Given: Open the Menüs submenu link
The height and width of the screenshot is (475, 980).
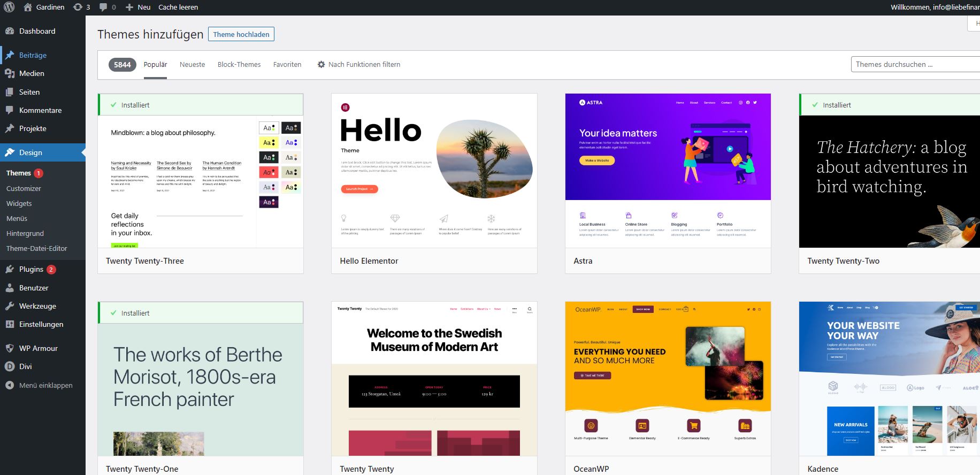Looking at the screenshot, I should coord(17,218).
